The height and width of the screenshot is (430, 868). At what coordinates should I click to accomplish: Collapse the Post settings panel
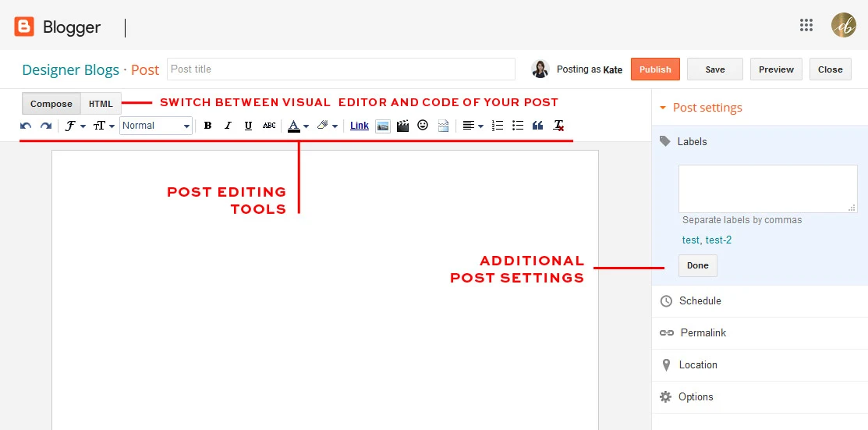[701, 108]
